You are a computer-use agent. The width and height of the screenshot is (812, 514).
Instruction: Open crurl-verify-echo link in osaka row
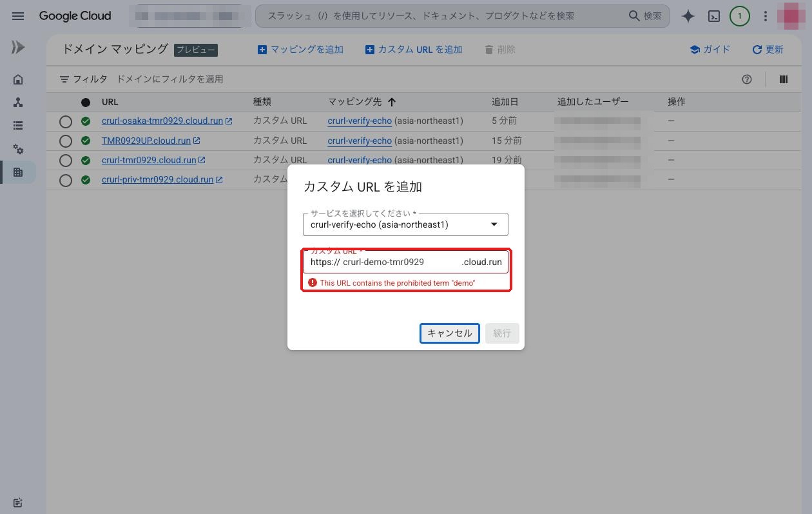click(360, 121)
